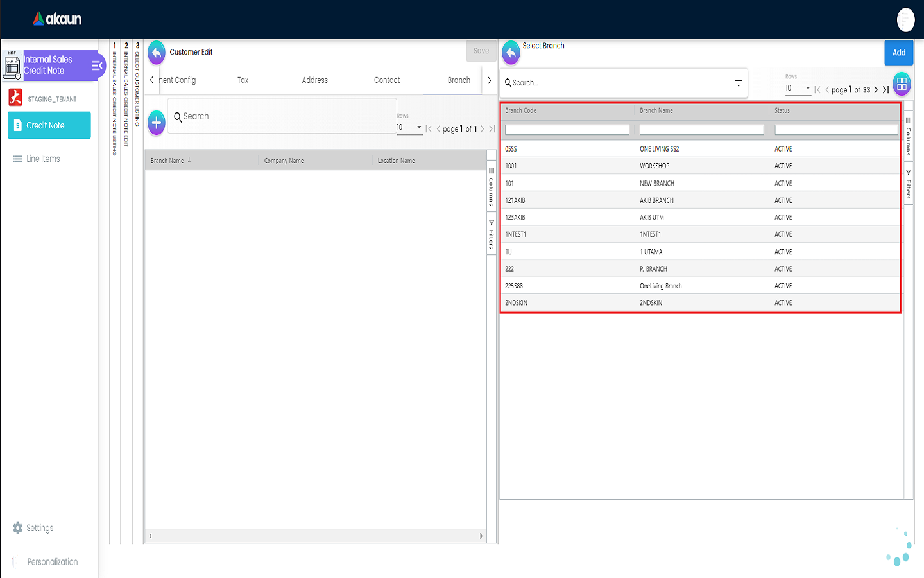The height and width of the screenshot is (578, 924).
Task: Open Credit Note in the sidebar
Action: coord(49,125)
